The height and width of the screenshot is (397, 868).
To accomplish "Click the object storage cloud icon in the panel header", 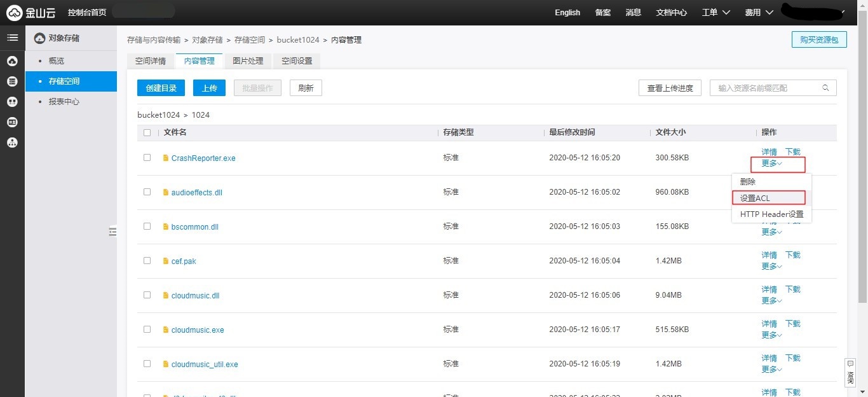I will point(39,38).
